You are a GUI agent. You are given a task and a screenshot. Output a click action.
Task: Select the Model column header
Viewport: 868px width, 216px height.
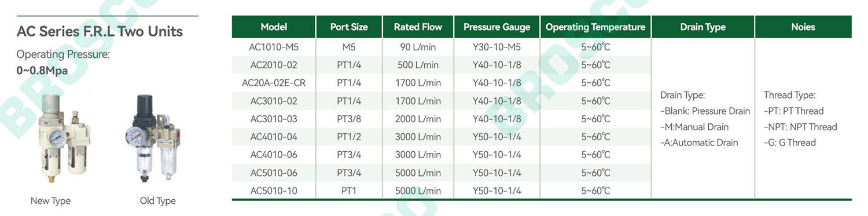click(274, 27)
